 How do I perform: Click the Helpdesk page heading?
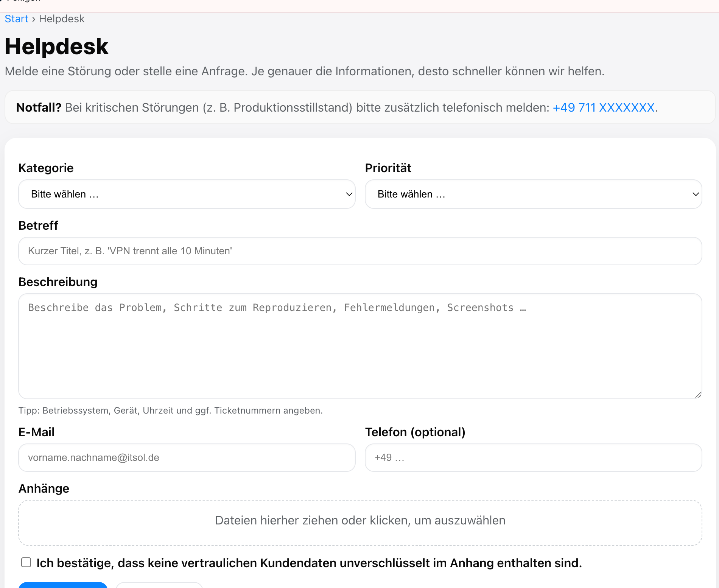point(56,46)
